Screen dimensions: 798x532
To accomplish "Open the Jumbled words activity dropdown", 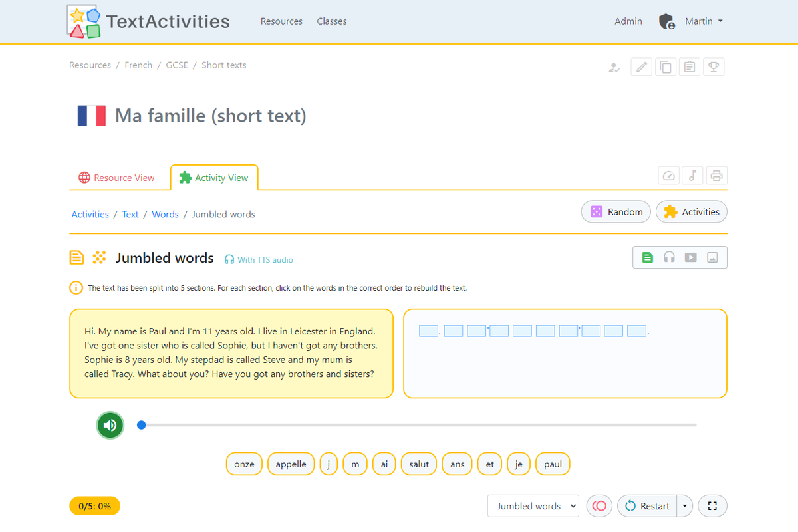I will coord(533,506).
